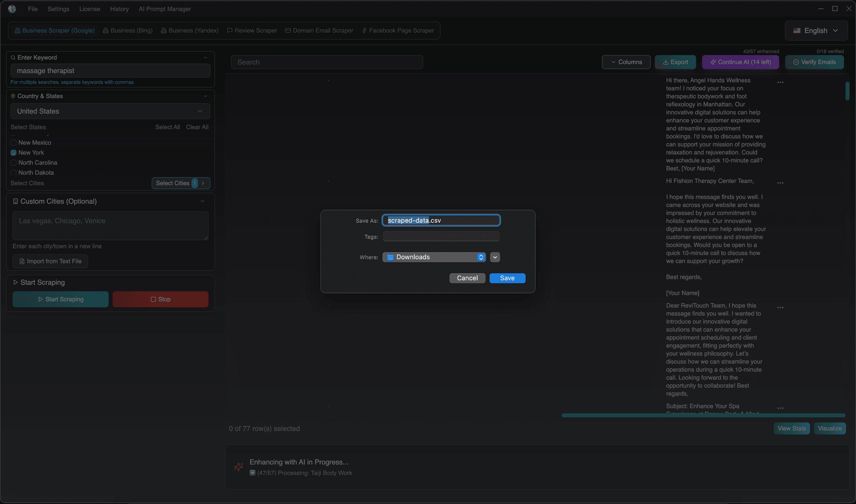
Task: Click the Tags input field
Action: coord(441,236)
